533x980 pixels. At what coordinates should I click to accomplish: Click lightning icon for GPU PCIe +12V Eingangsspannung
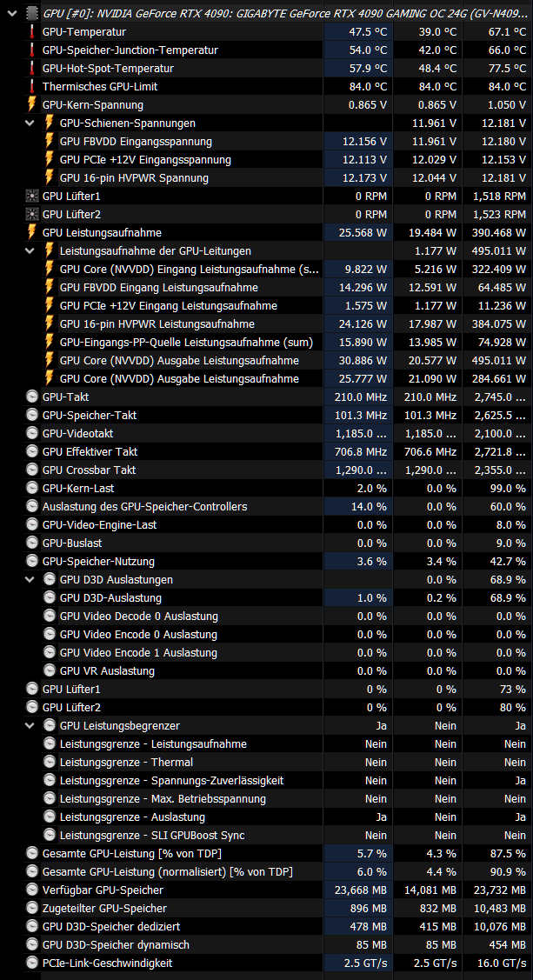tap(50, 159)
